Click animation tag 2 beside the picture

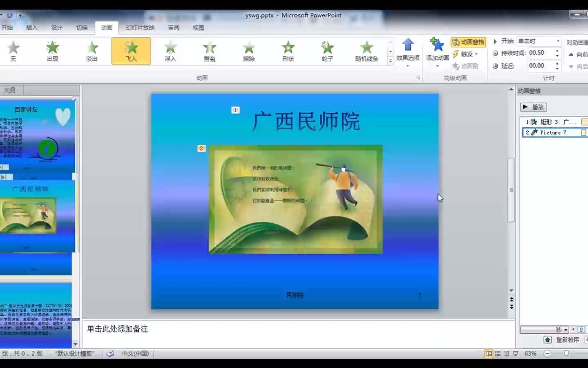click(x=201, y=148)
